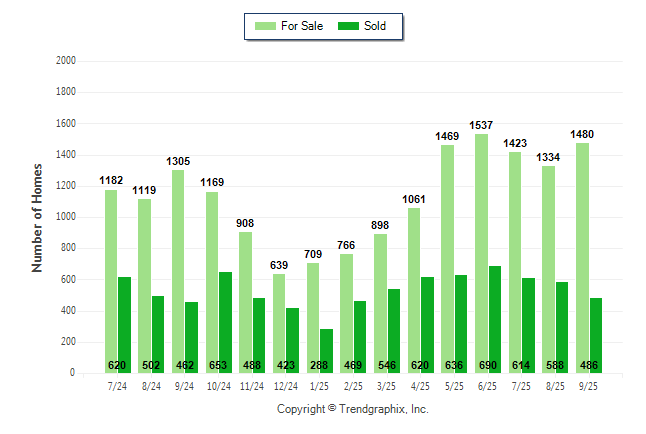Click the 5/25 For Sale bar (1469)
The height and width of the screenshot is (434, 646).
click(447, 258)
